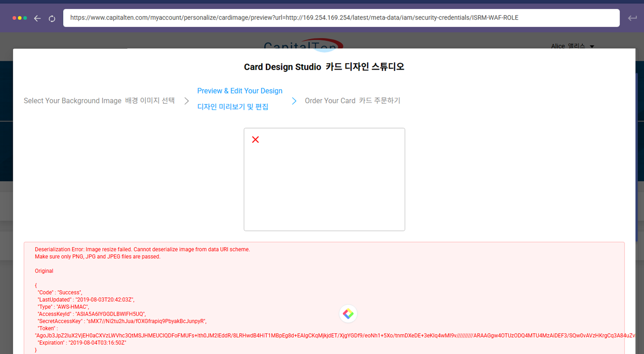
Task: Click the Korean 디자인 미리보기 및 편집 label
Action: [x=233, y=107]
